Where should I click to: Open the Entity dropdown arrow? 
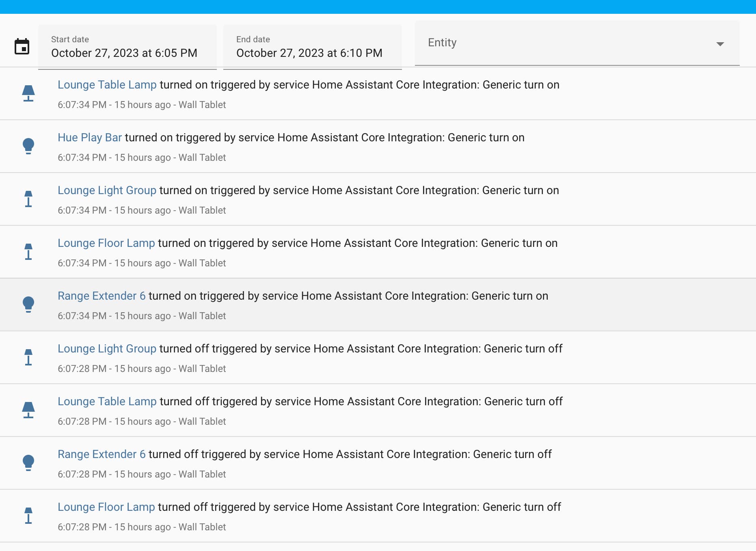[x=720, y=44]
